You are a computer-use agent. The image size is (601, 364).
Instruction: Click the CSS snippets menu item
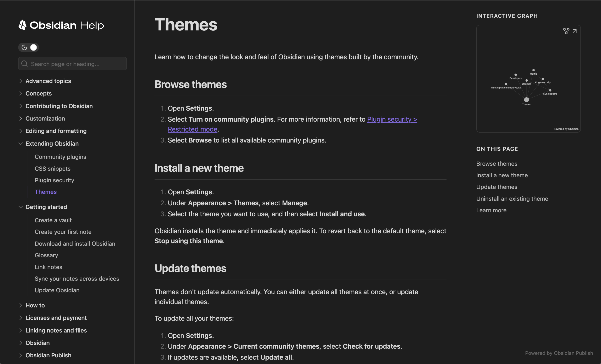53,168
